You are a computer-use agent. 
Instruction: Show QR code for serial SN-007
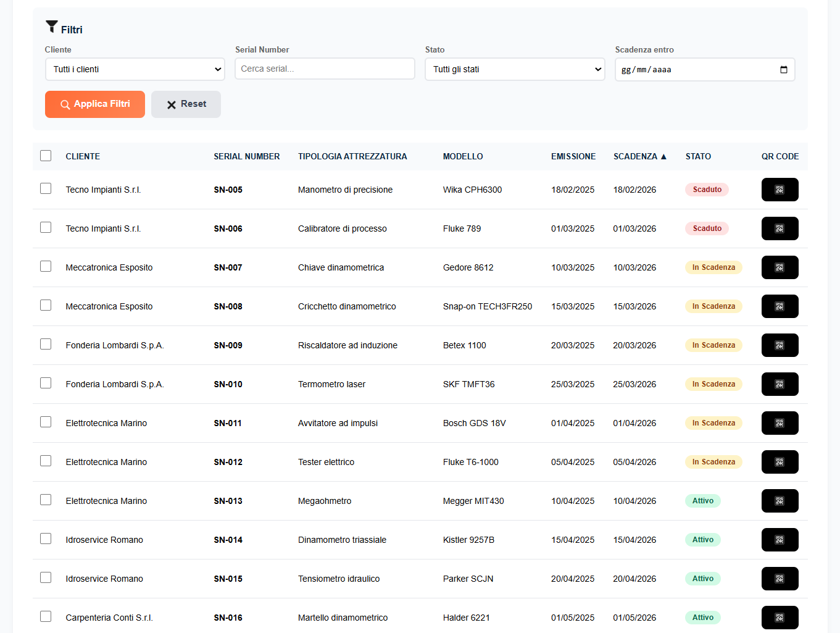click(780, 267)
